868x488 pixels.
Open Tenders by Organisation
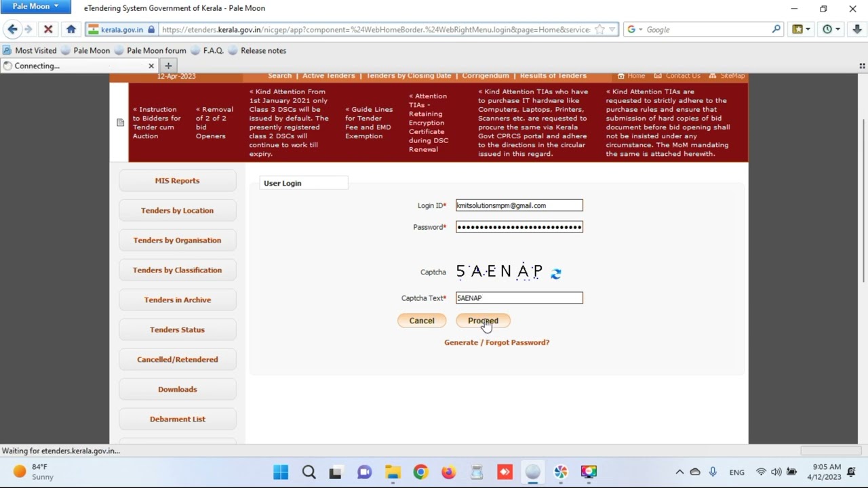tap(177, 240)
